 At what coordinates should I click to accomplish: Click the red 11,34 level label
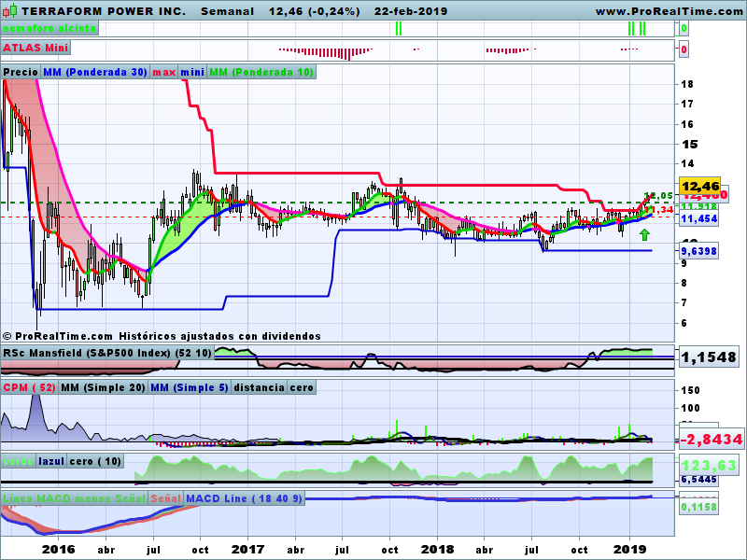click(x=659, y=210)
